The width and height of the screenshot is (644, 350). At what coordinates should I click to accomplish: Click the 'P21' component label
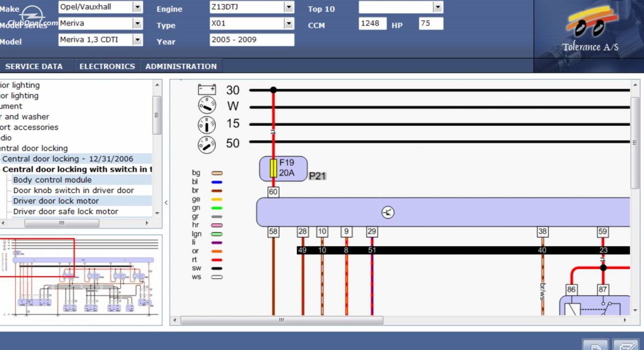point(317,176)
